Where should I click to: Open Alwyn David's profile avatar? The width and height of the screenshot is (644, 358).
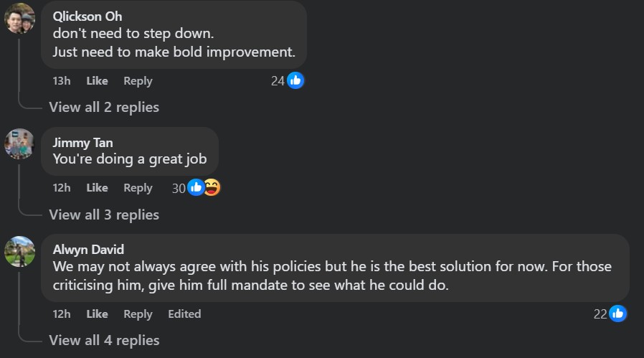click(x=19, y=251)
